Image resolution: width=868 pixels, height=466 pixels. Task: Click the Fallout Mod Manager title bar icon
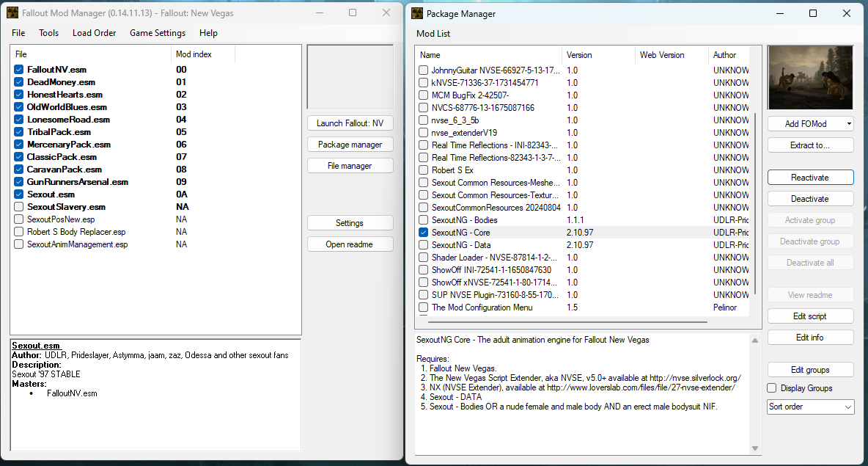[x=12, y=12]
